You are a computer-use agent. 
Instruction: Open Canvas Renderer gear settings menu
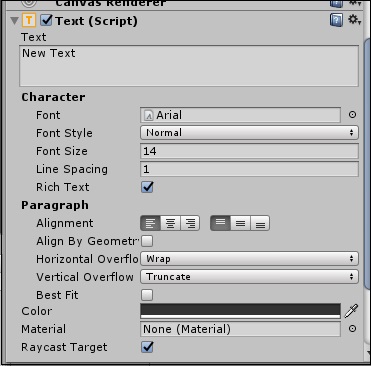coord(355,3)
